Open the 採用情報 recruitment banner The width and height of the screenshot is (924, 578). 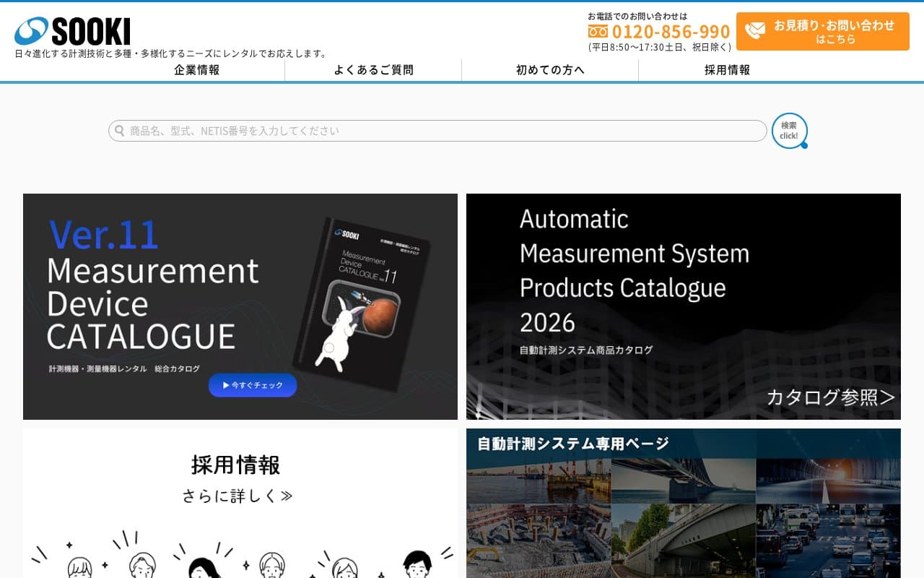240,503
